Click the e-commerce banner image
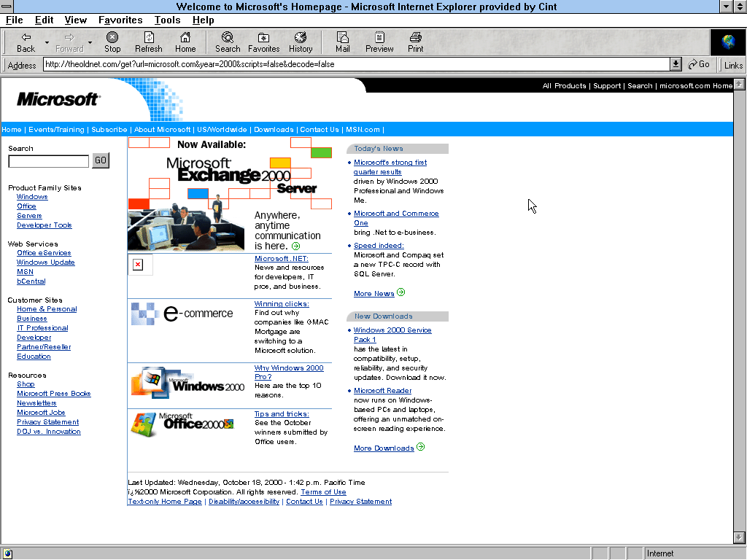The width and height of the screenshot is (747, 560). pyautogui.click(x=182, y=314)
